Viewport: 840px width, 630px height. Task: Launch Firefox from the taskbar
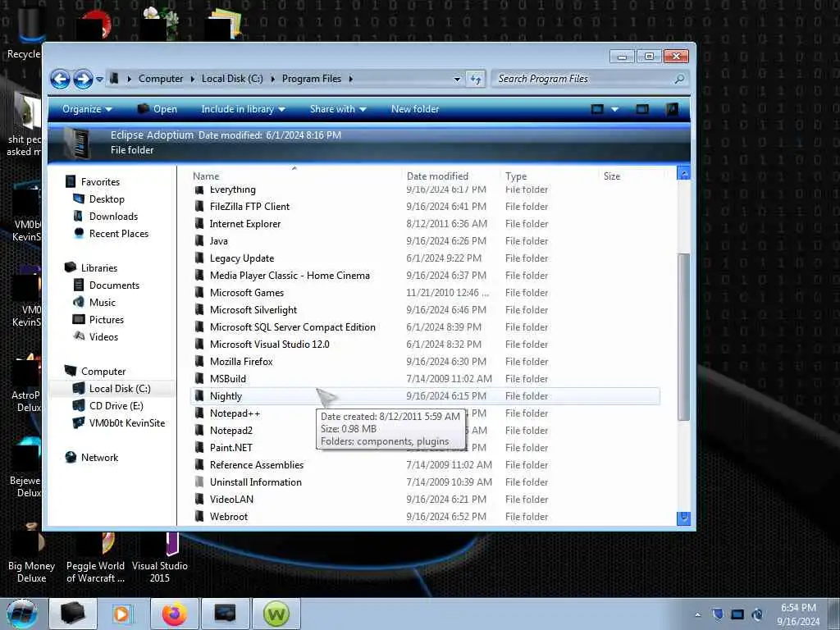(175, 614)
